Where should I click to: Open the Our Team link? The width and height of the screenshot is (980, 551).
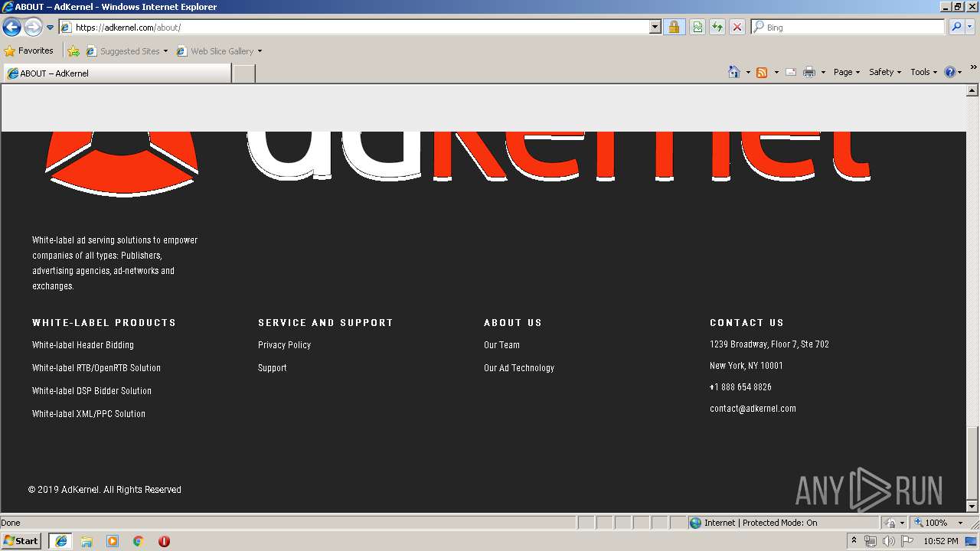click(501, 345)
